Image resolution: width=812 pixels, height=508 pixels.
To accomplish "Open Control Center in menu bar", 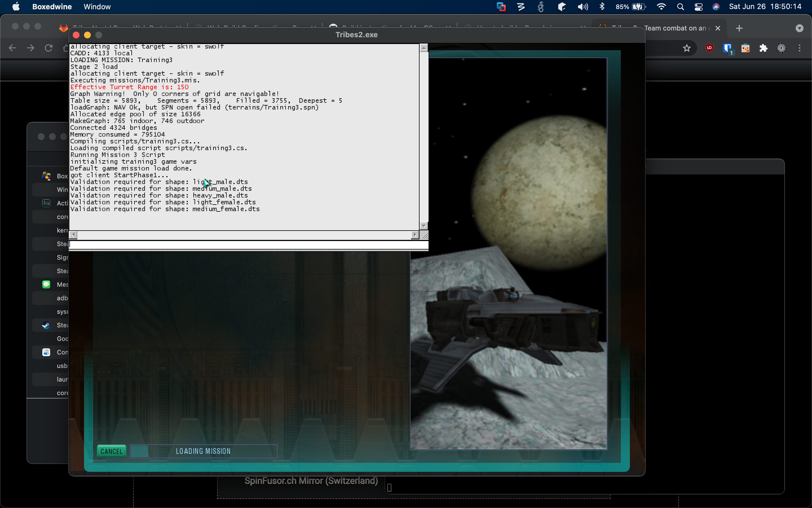I will coord(698,7).
